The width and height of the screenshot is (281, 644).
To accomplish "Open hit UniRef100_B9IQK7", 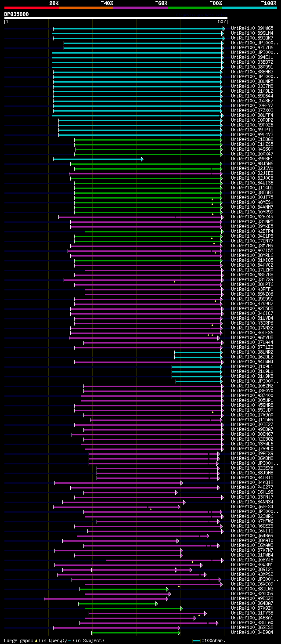I will click(252, 38).
